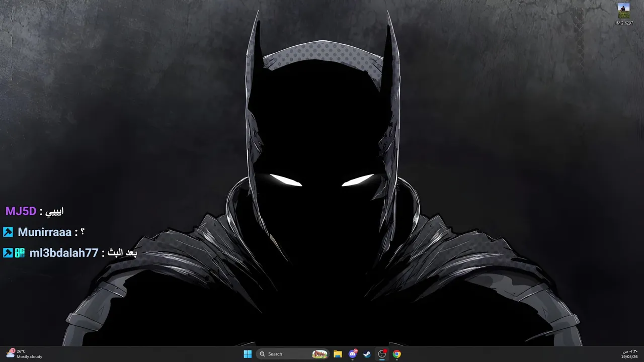Open Steam from the taskbar
The width and height of the screenshot is (644, 362).
[x=367, y=354]
